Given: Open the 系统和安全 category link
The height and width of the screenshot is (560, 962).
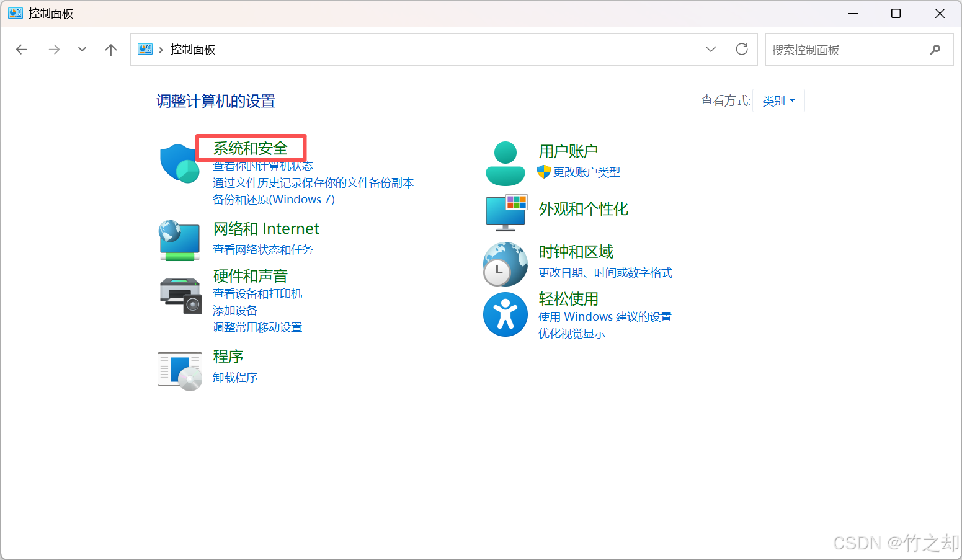Looking at the screenshot, I should pyautogui.click(x=251, y=148).
